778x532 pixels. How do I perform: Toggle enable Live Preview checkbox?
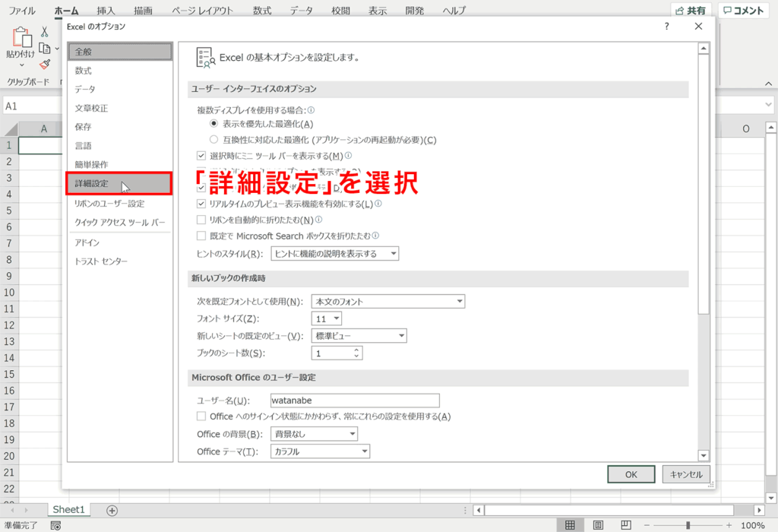point(201,204)
